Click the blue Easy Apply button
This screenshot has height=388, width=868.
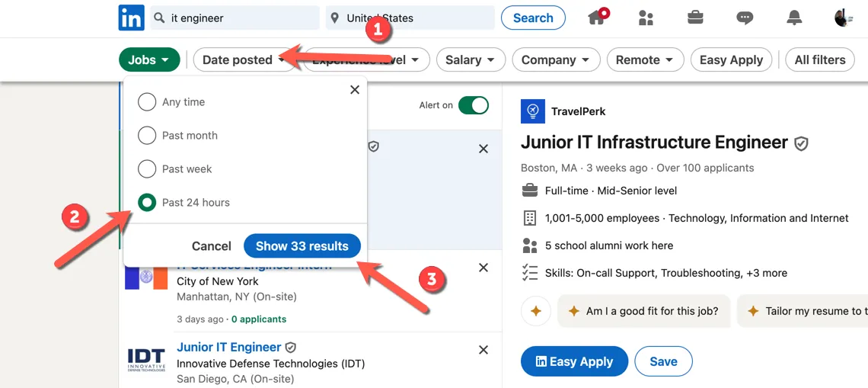tap(575, 361)
